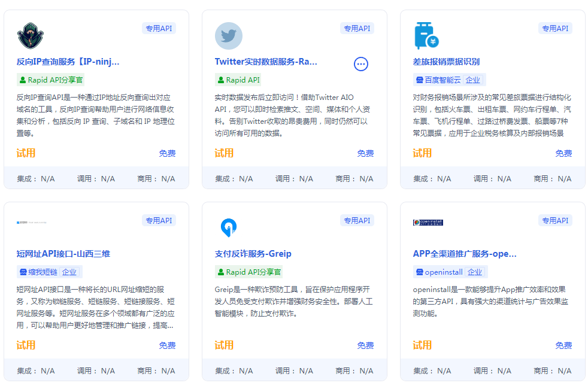Viewport: 588px width, 386px height.
Task: Click 试用 on the APP全渠道推广服务 card
Action: tap(422, 345)
